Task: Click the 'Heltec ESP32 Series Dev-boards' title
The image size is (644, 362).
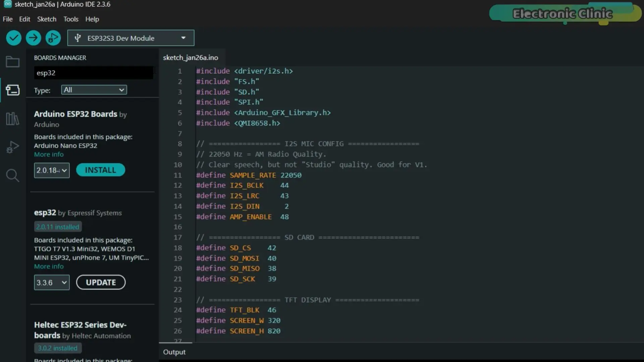Action: point(80,330)
